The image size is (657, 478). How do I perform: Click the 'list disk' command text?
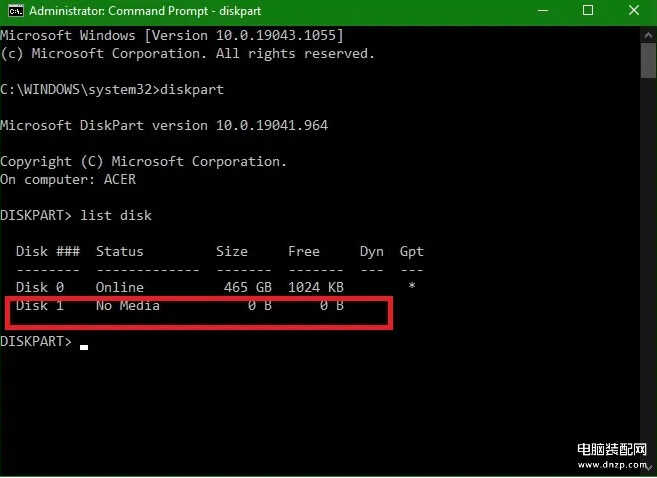click(116, 216)
